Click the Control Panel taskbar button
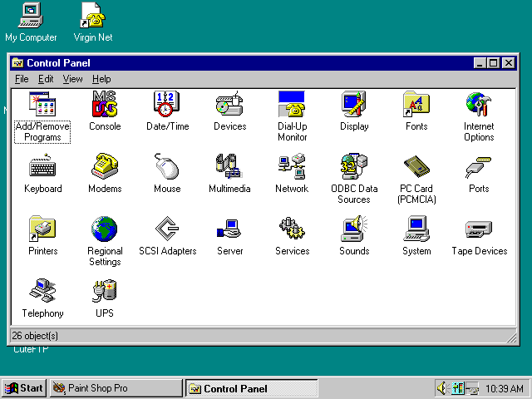This screenshot has width=532, height=399. point(251,388)
